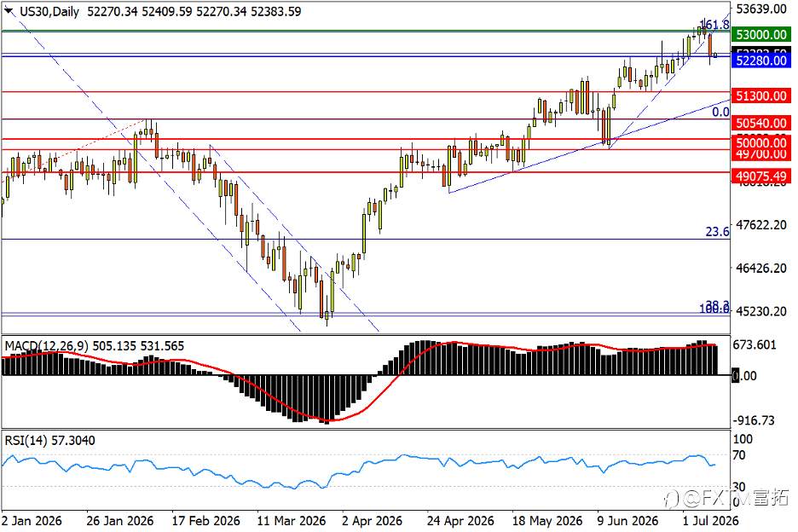Viewport: 798px width, 532px height.
Task: Select the RSI(14) 57.3040 indicator label
Action: [49, 441]
